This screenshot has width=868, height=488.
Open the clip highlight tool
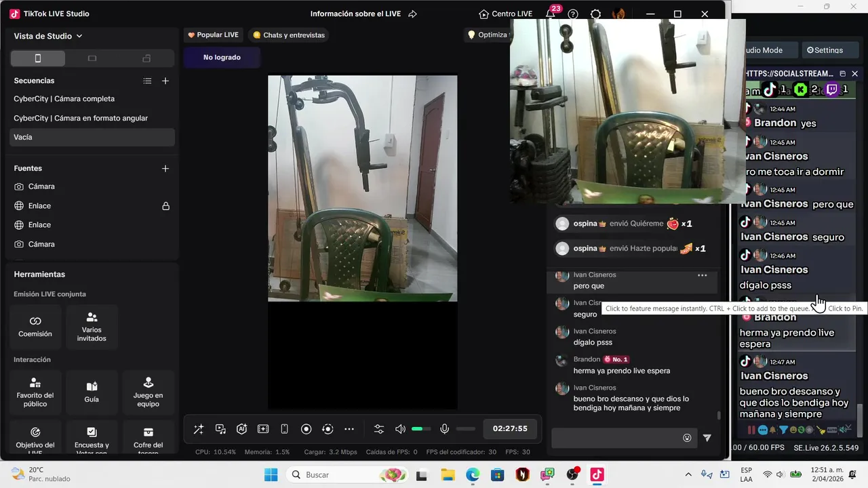pyautogui.click(x=263, y=429)
